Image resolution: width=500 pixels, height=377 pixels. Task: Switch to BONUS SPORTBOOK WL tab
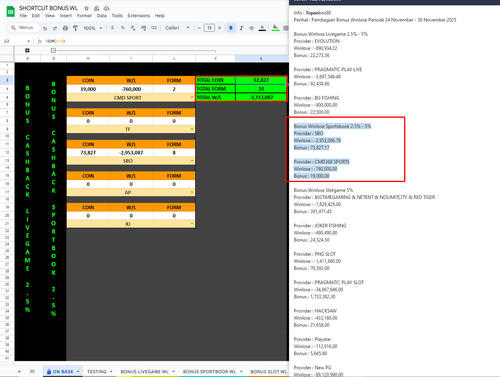[x=209, y=371]
